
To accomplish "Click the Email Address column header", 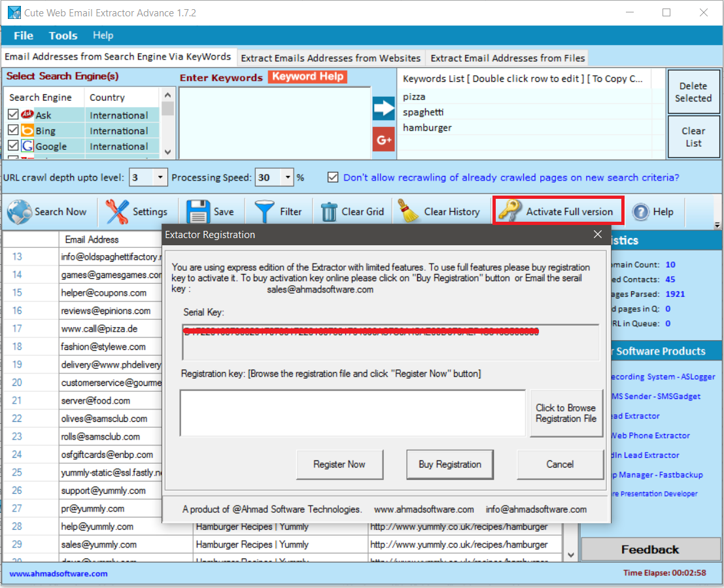I will 111,239.
